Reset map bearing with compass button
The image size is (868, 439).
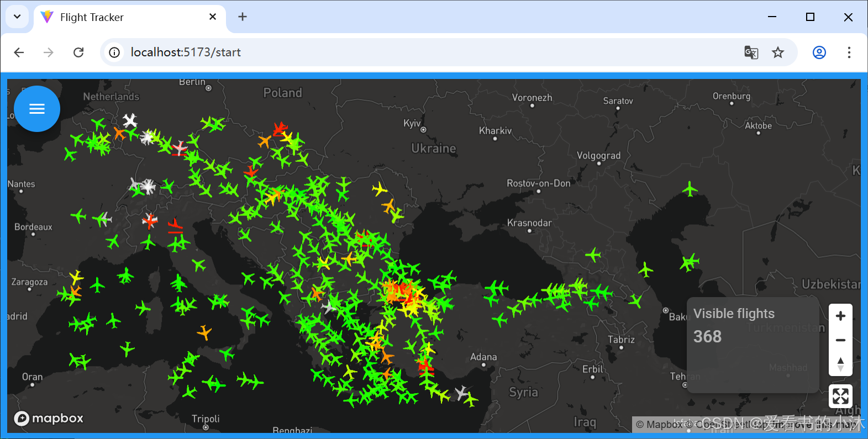[x=840, y=364]
